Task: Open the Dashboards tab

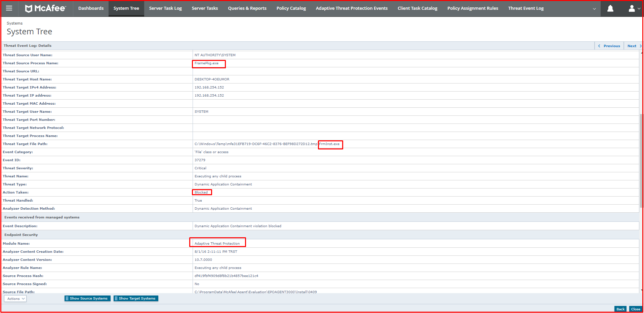Action: (x=91, y=8)
